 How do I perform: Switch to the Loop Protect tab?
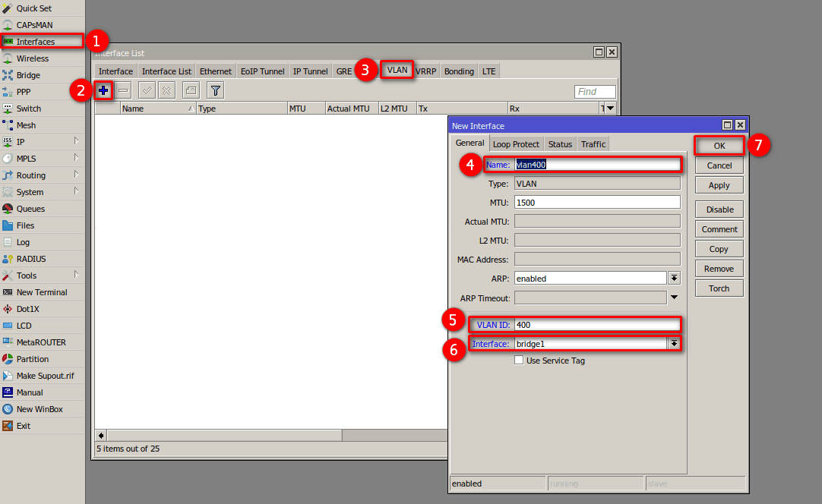(x=516, y=144)
